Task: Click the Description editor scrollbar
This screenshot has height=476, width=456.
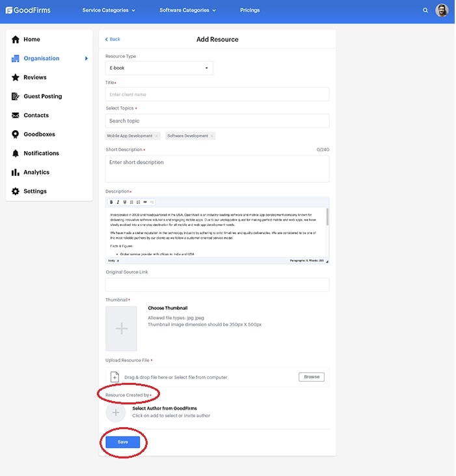Action: point(327,217)
